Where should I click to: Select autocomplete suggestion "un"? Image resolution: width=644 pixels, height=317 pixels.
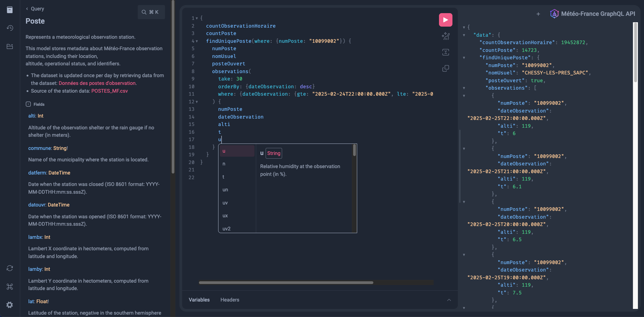[237, 190]
